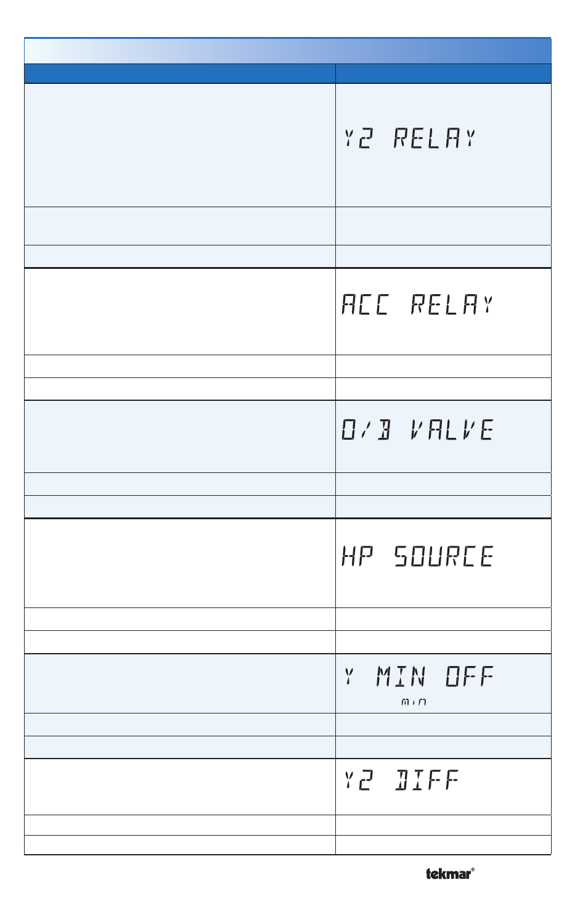Select the Y2 DIFF display text
588x909 pixels.
[402, 781]
